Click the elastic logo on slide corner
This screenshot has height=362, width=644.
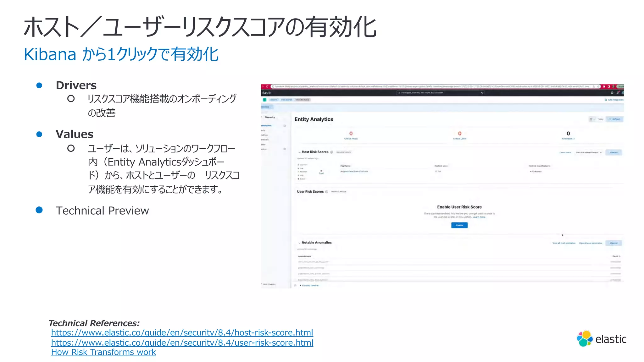point(601,339)
